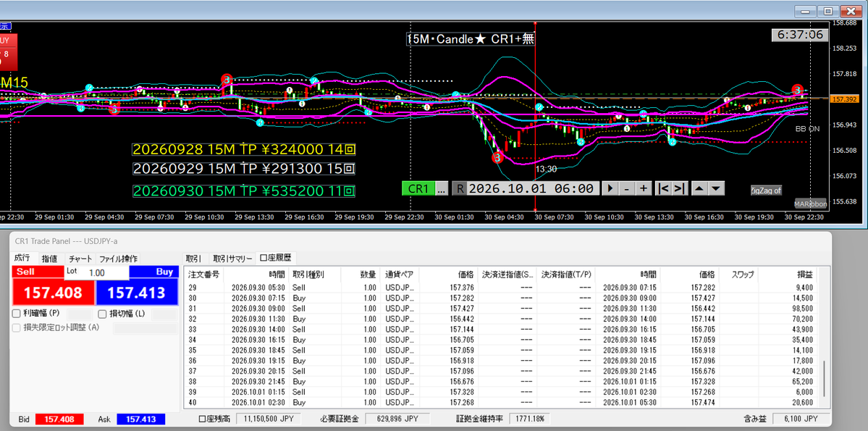
Task: Toggle the ZigZag off button
Action: (766, 190)
